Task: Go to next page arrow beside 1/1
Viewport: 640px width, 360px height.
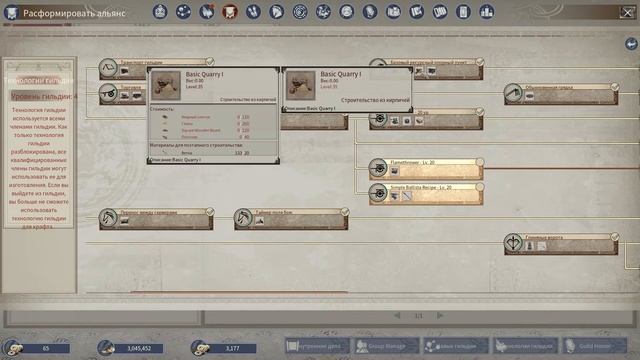Action: 440,316
